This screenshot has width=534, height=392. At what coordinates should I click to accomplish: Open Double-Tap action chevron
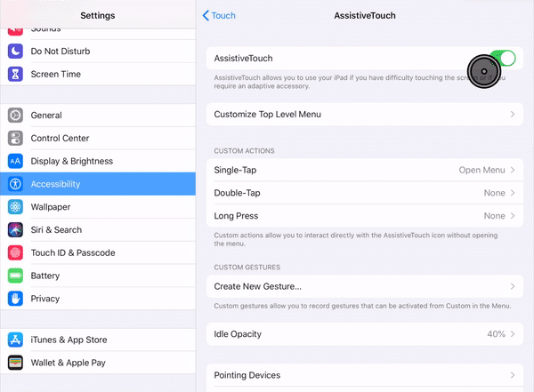pos(513,193)
